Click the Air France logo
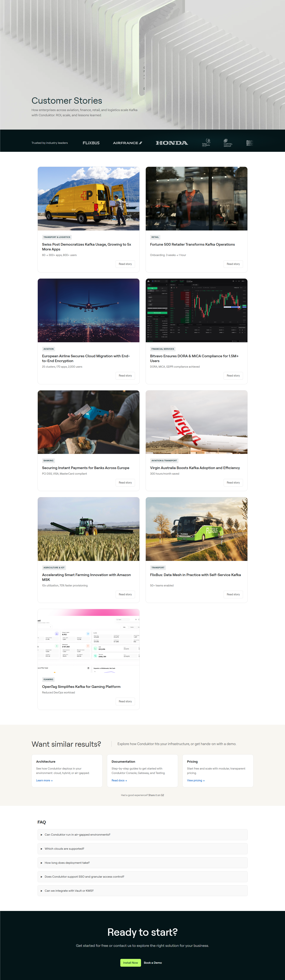 127,143
